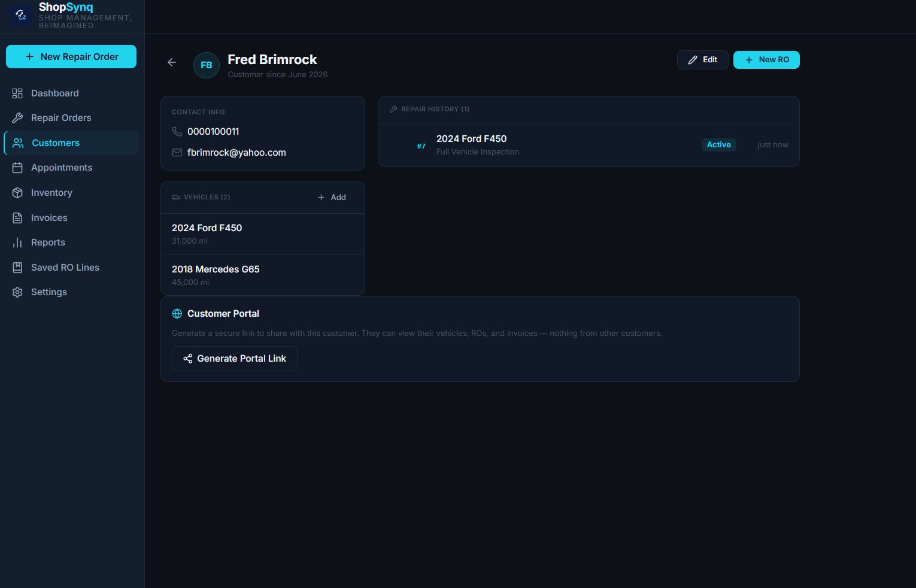Create a New Repair Order
The height and width of the screenshot is (588, 916).
coord(71,57)
